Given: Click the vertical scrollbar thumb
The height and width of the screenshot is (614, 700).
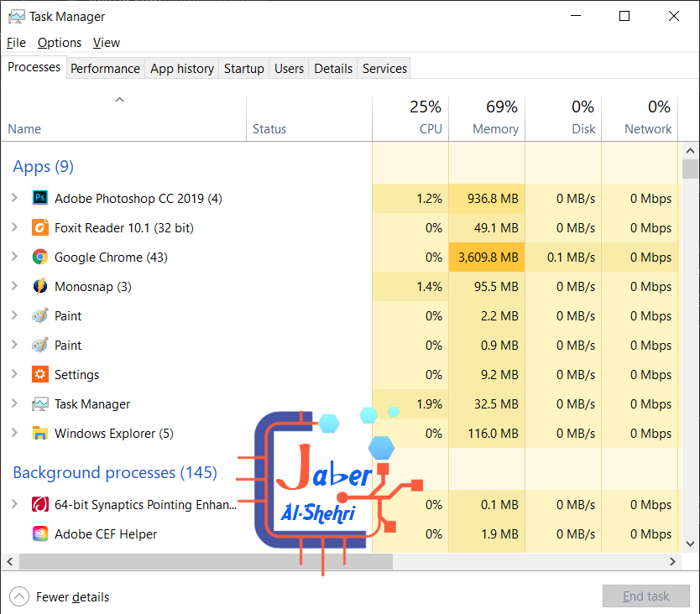Looking at the screenshot, I should pyautogui.click(x=690, y=169).
